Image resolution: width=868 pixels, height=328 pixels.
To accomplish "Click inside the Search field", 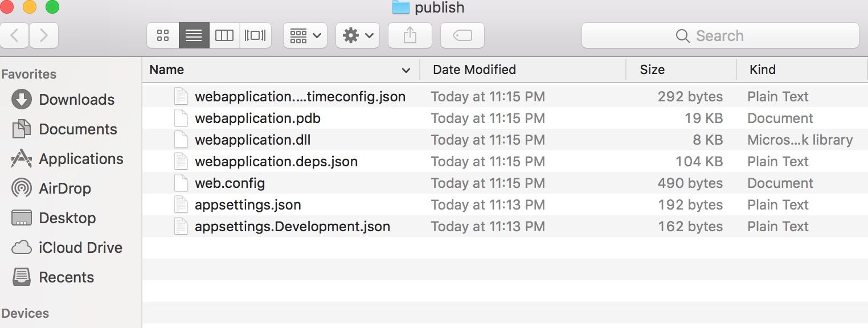I will pos(720,35).
